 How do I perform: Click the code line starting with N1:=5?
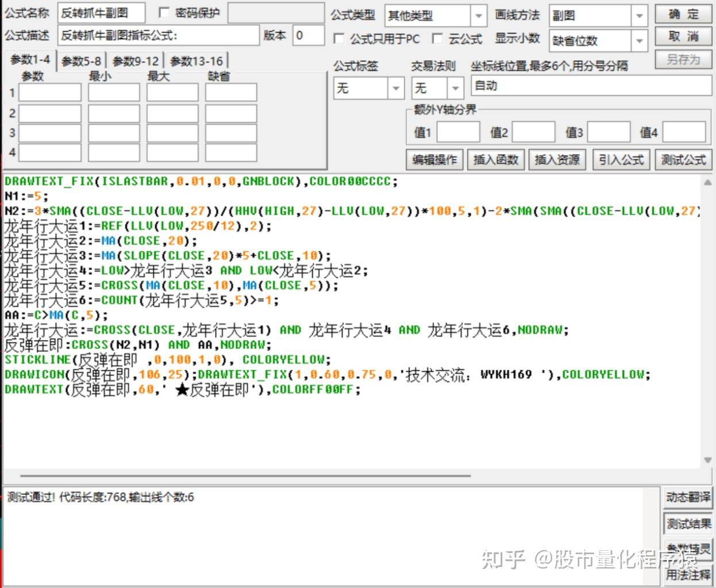coord(26,196)
